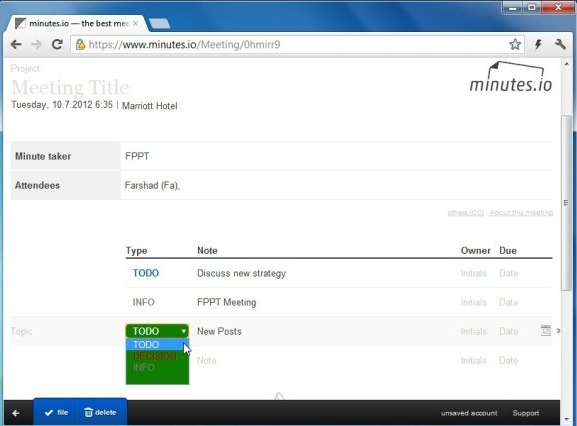This screenshot has width=577, height=426.
Task: Select highlighted TODO option in list
Action: 155,345
